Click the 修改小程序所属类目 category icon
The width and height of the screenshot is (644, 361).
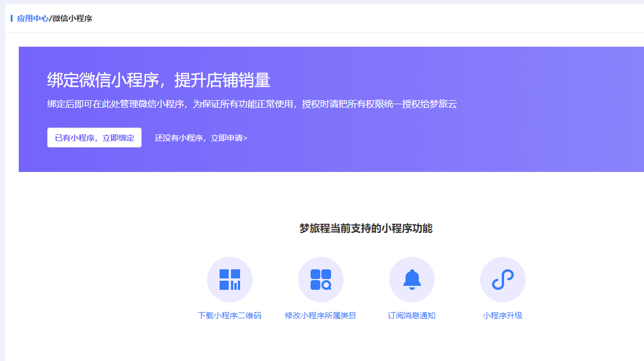(x=321, y=280)
